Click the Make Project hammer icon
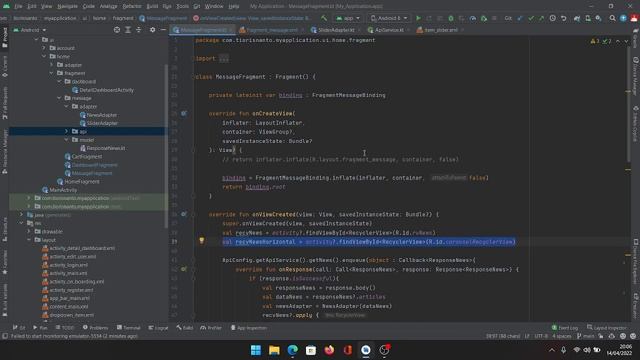The width and height of the screenshot is (640, 360). pos(324,18)
